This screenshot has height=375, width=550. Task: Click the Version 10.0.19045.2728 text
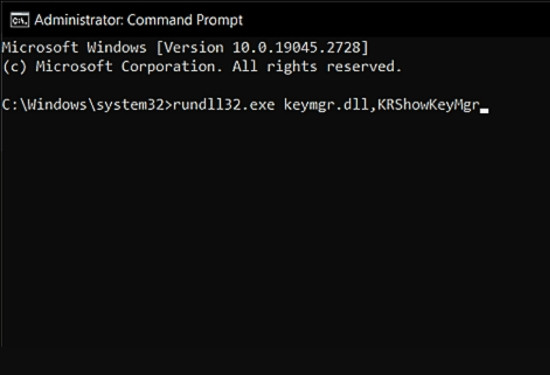(262, 47)
